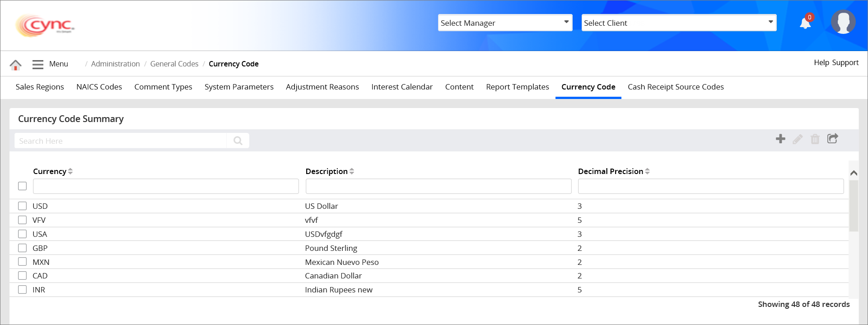Add a new currency code with plus icon
Viewport: 868px width, 325px height.
780,139
